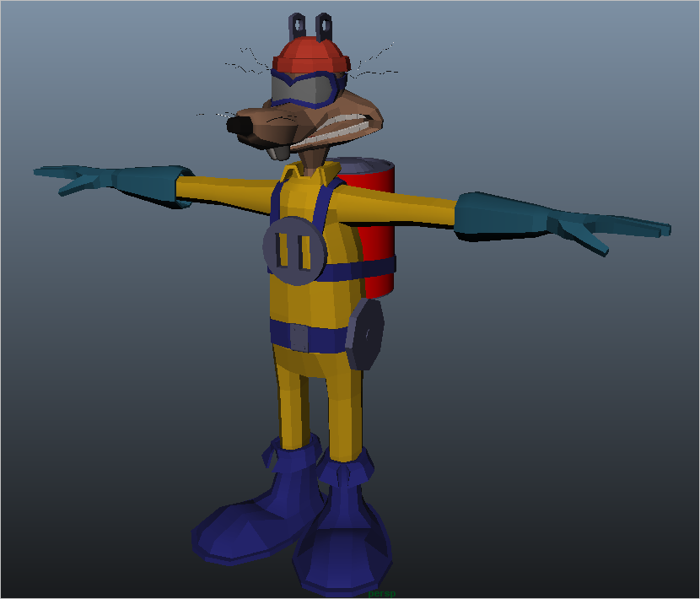
Task: Click the yellow sleeve on the left arm
Action: click(x=223, y=189)
